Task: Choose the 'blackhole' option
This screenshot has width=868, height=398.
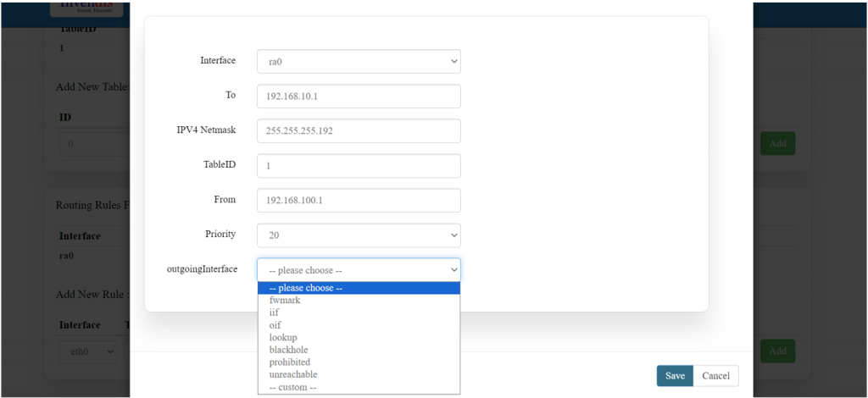Action: [288, 350]
